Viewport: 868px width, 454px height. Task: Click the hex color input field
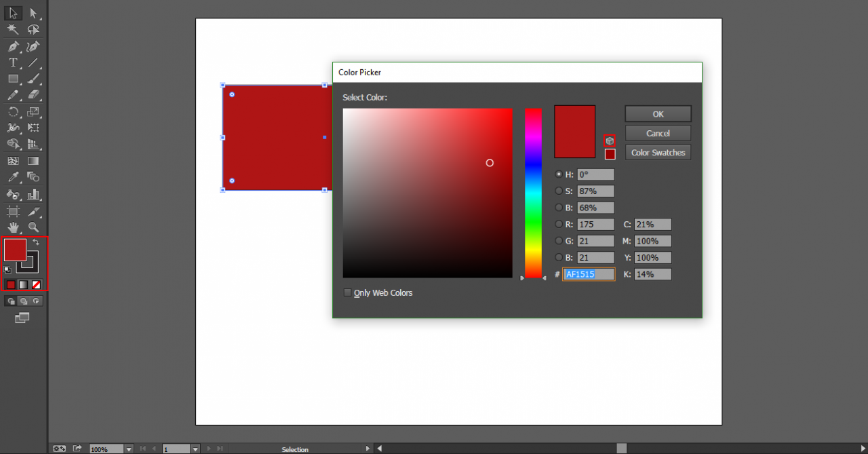(588, 274)
